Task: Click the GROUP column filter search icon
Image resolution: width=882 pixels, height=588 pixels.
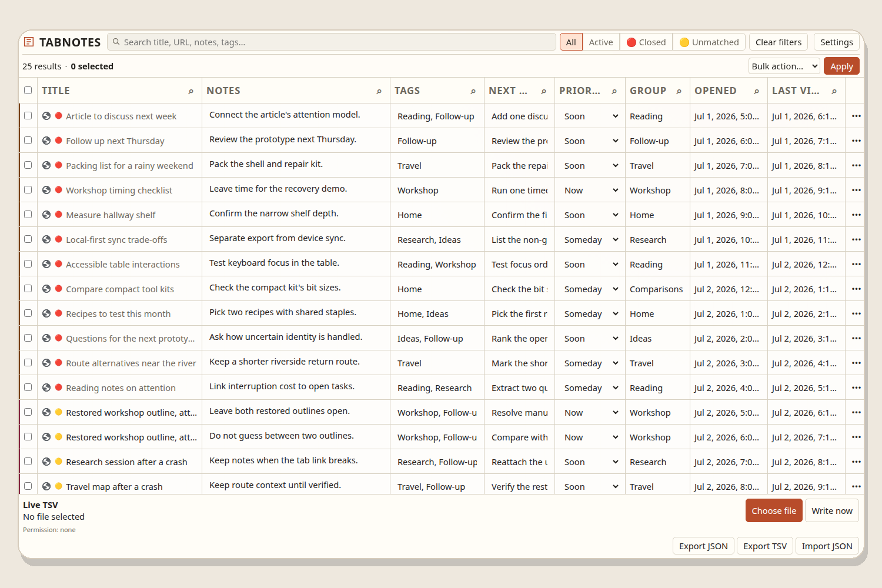Action: click(x=679, y=91)
